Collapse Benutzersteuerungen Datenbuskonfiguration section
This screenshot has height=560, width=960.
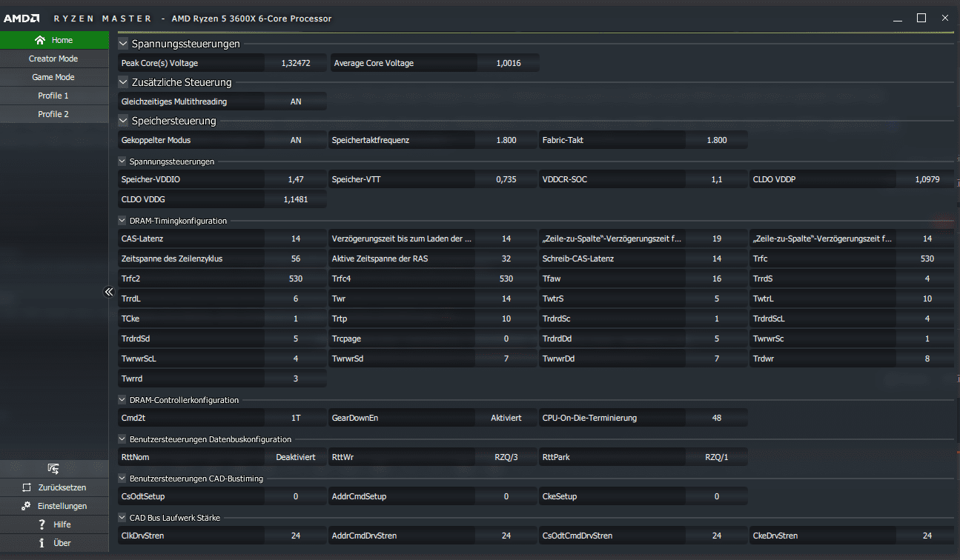[122, 439]
